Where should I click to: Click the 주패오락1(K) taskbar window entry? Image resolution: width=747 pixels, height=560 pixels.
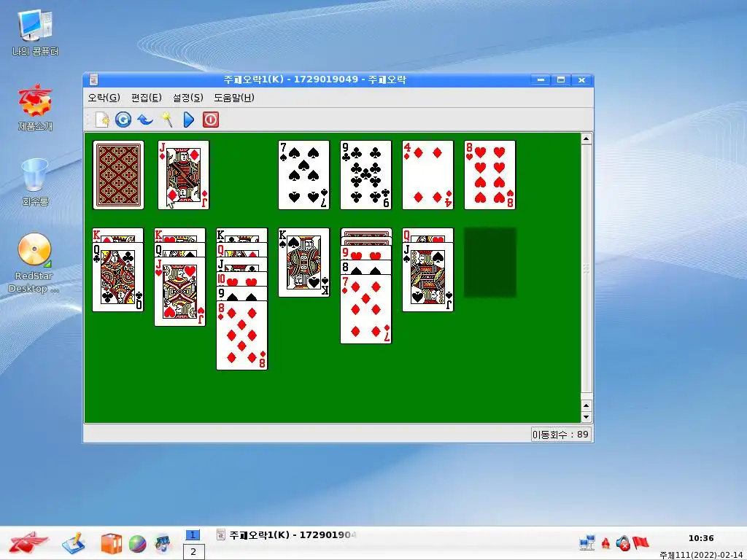(287, 534)
